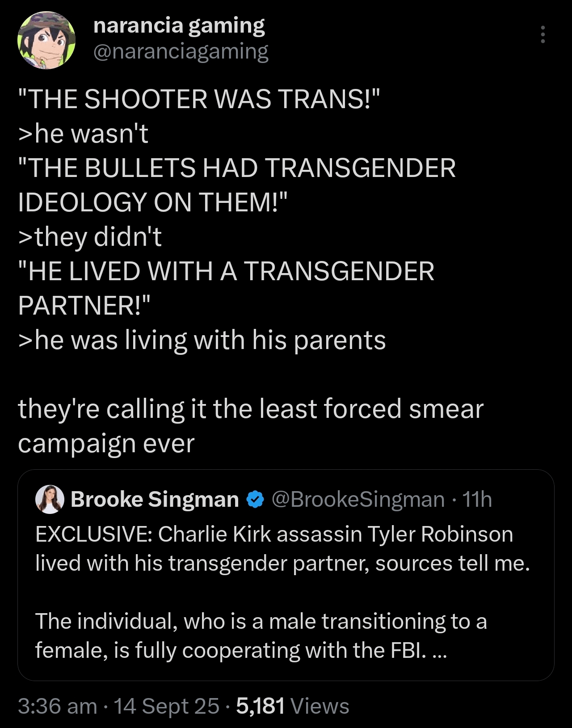Click the 3:36 am timestamp

click(x=58, y=707)
